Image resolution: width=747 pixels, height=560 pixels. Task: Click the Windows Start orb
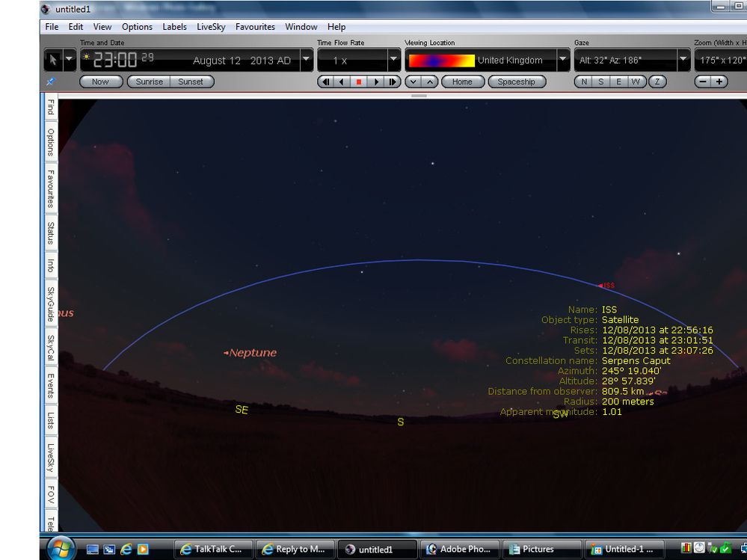pos(61,548)
